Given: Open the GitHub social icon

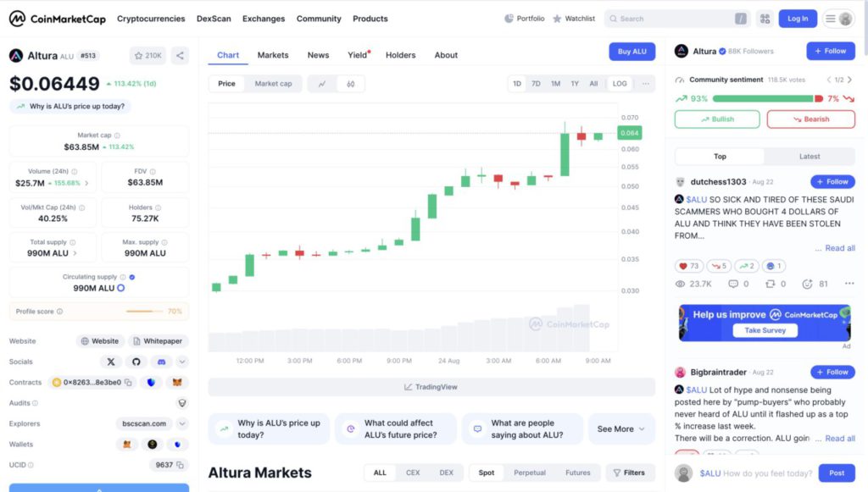Looking at the screenshot, I should (x=136, y=362).
